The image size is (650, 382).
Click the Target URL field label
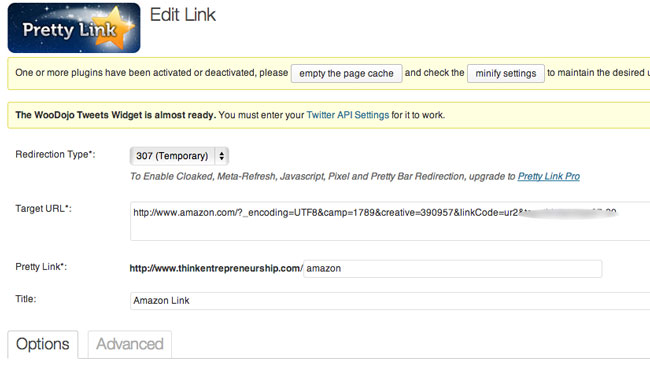pos(44,208)
